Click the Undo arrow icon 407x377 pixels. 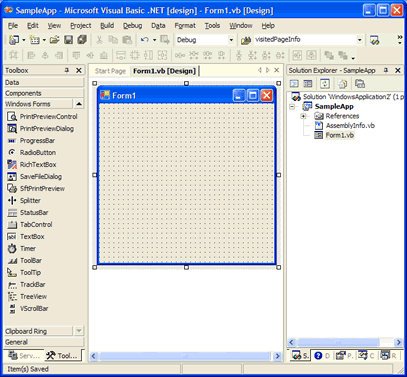[x=145, y=40]
